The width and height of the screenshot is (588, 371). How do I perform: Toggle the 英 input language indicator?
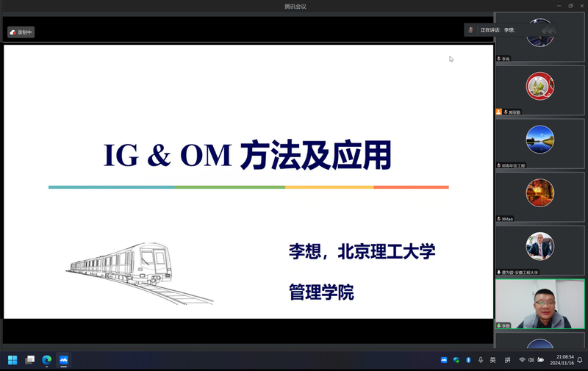point(493,360)
